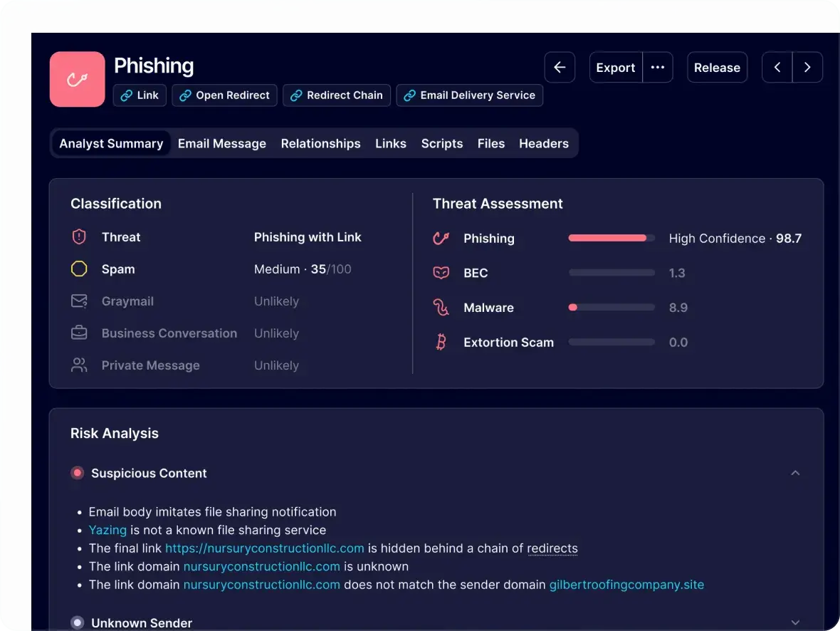The height and width of the screenshot is (631, 840).
Task: Open the Headers tab
Action: click(543, 143)
